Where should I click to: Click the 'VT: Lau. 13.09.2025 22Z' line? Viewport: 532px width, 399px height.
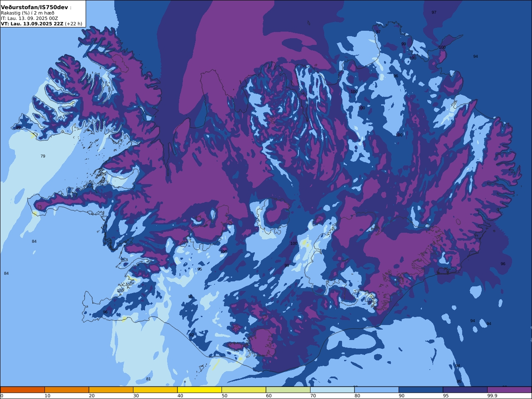tap(32, 24)
